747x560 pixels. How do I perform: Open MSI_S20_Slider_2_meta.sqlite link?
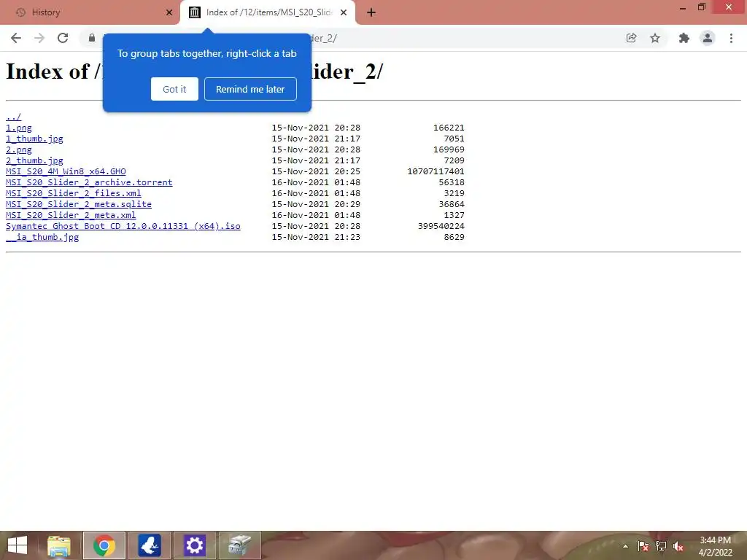click(x=79, y=204)
